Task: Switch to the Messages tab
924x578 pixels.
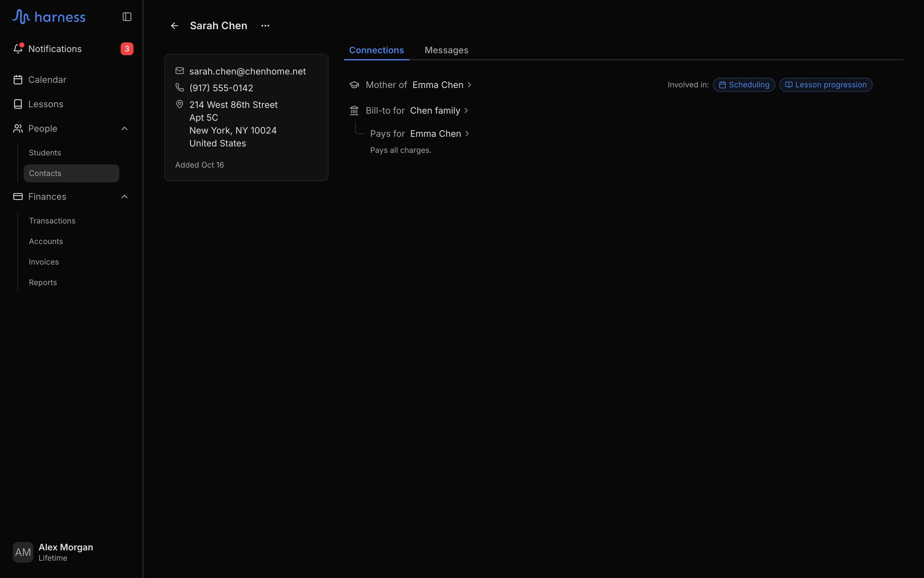Action: coord(446,50)
